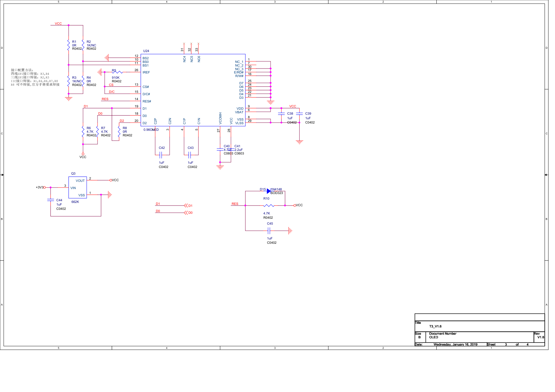
Task: Select the T3_V1.6 title text
Action: tap(435, 326)
